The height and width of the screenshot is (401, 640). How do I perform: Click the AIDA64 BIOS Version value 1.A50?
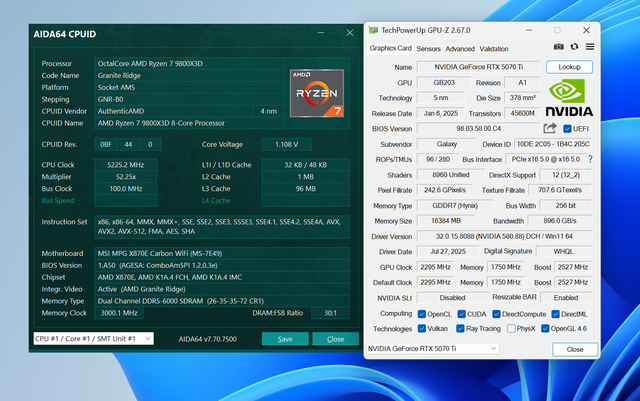tap(222, 265)
